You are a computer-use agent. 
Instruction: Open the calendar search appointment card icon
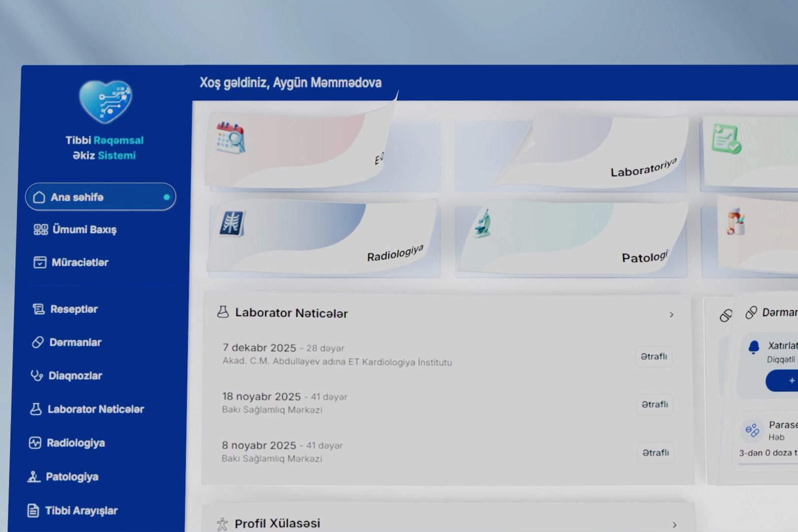click(231, 138)
